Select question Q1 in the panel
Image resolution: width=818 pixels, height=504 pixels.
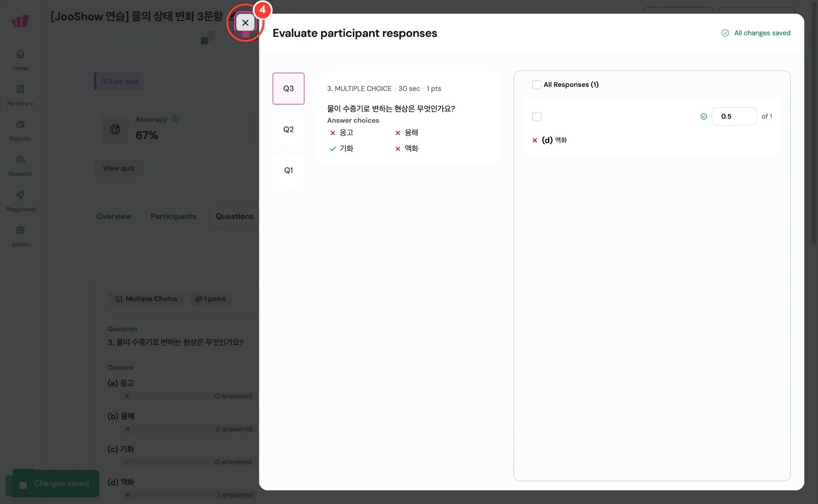pyautogui.click(x=288, y=170)
